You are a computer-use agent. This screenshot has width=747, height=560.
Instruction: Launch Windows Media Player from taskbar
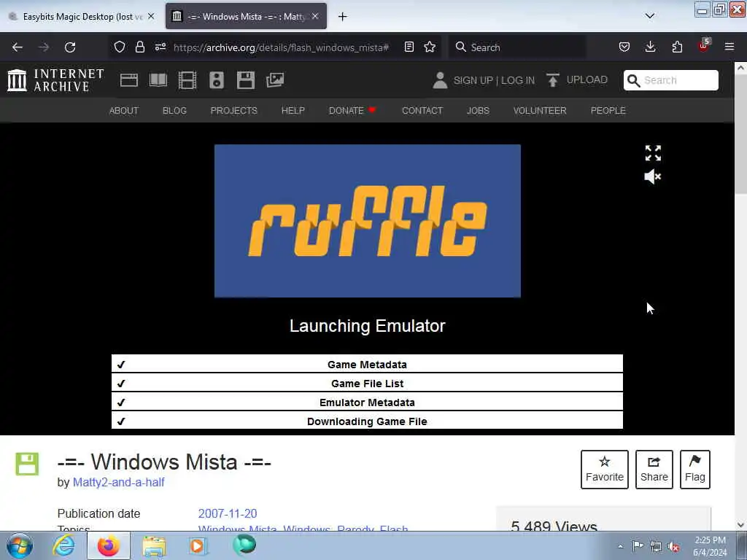pos(198,546)
